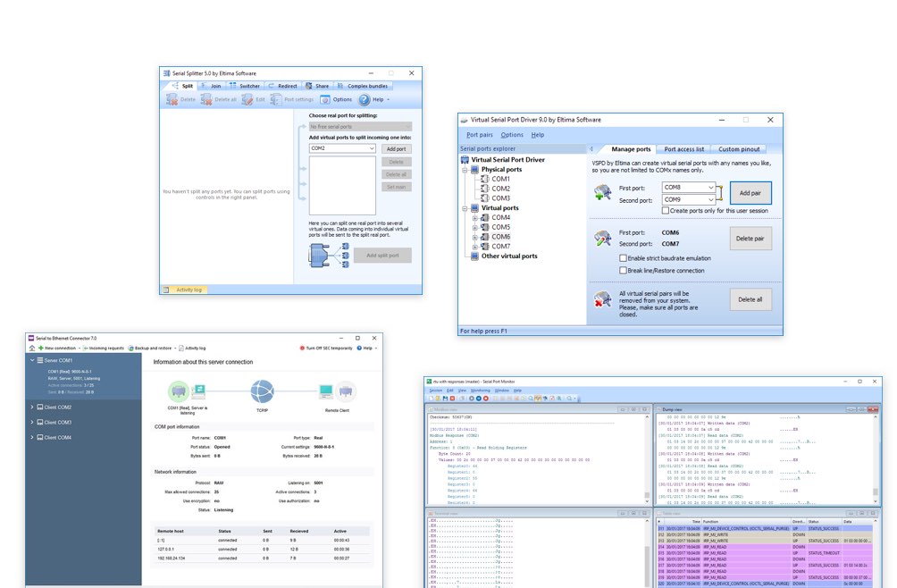Switch to the Switcher tab in Serial Splitter

[x=245, y=86]
